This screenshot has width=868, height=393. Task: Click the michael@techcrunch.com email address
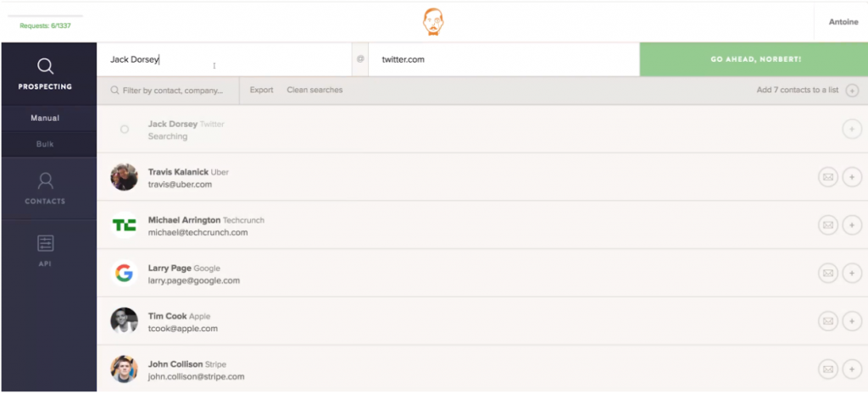pyautogui.click(x=198, y=232)
